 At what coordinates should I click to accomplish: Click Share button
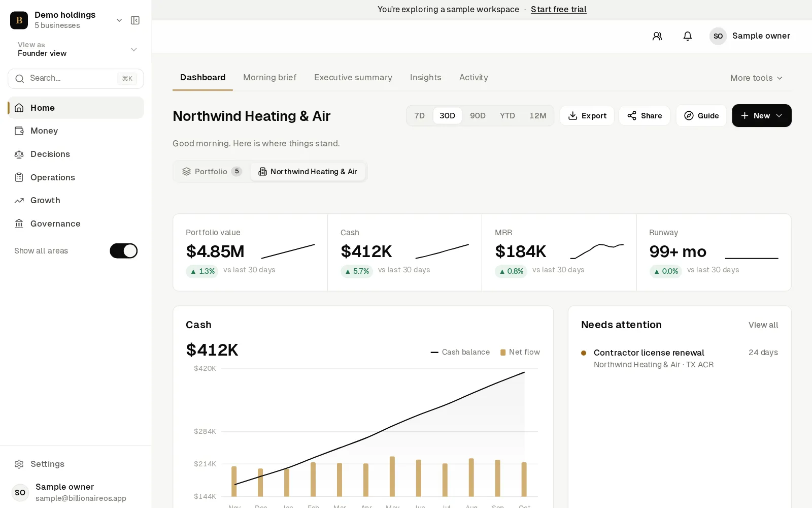pyautogui.click(x=645, y=116)
